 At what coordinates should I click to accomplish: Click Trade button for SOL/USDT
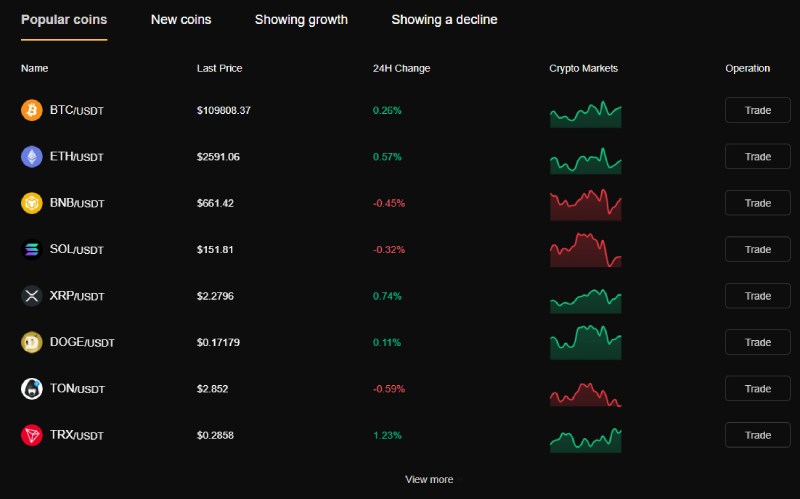pyautogui.click(x=758, y=250)
